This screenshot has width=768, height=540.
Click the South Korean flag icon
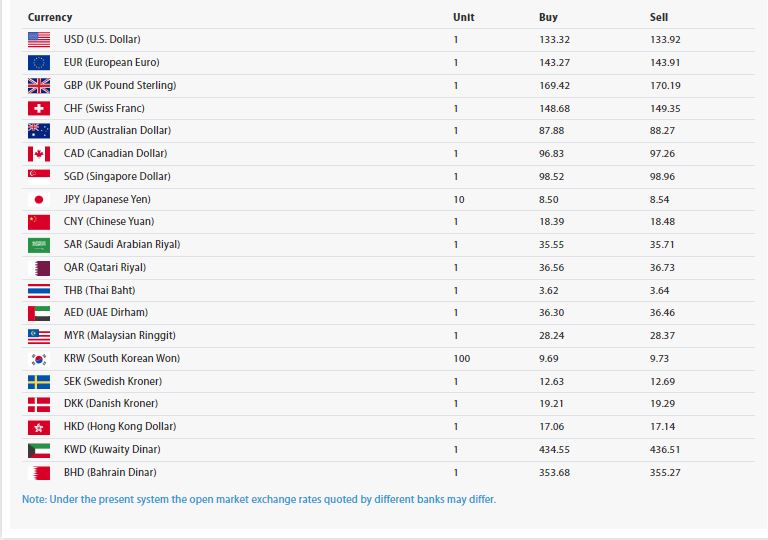(39, 358)
